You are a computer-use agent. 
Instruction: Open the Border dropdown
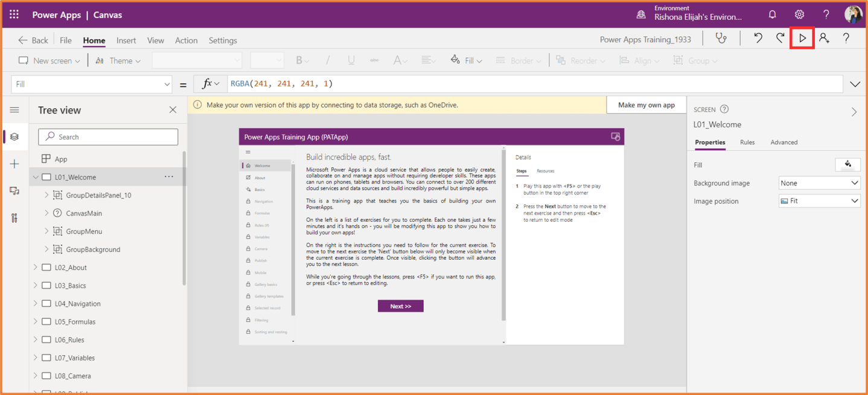(x=518, y=60)
